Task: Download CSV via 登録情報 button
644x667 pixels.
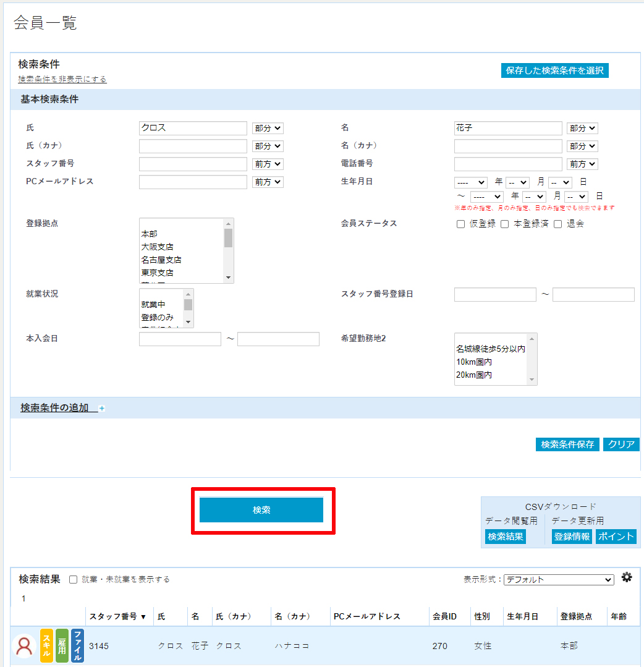Action: [572, 537]
